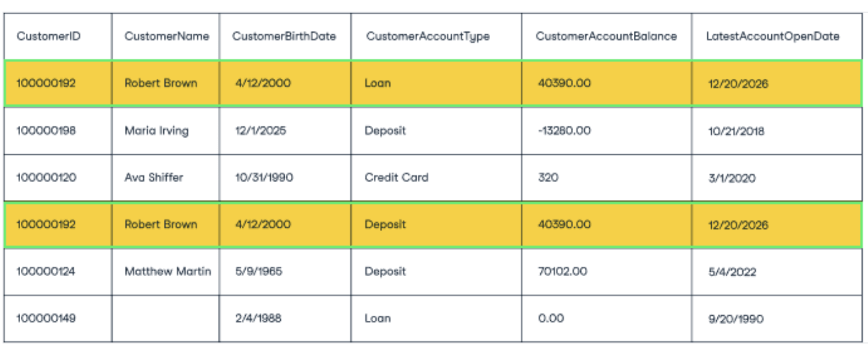Click the 70102.00 balance cell
Viewport: 868px width, 345px height.
point(606,272)
